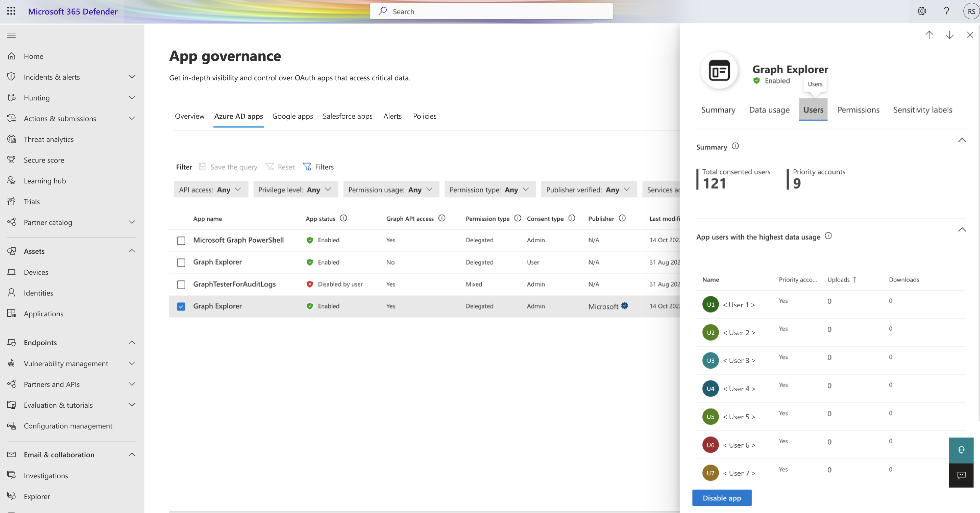Viewport: 980px width, 513px height.
Task: Switch to the Data usage tab
Action: [x=769, y=109]
